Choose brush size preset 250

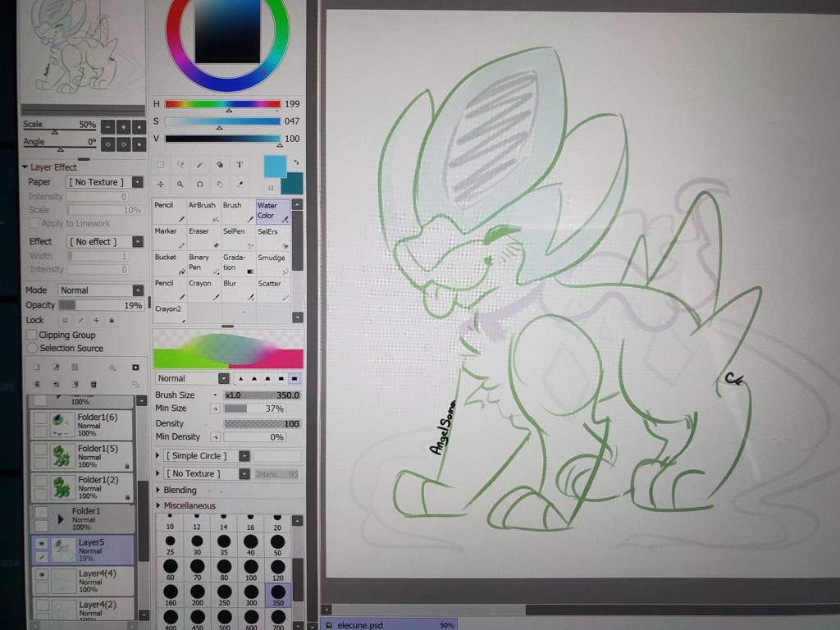[224, 596]
